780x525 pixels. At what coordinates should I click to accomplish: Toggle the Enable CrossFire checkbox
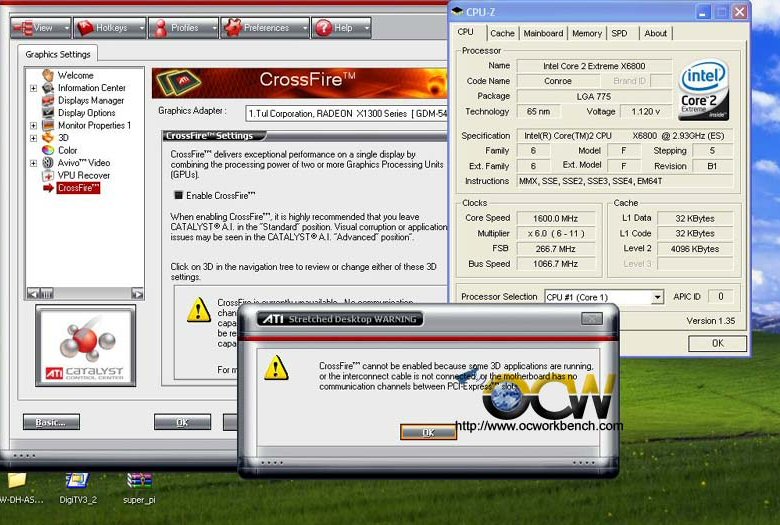(178, 195)
